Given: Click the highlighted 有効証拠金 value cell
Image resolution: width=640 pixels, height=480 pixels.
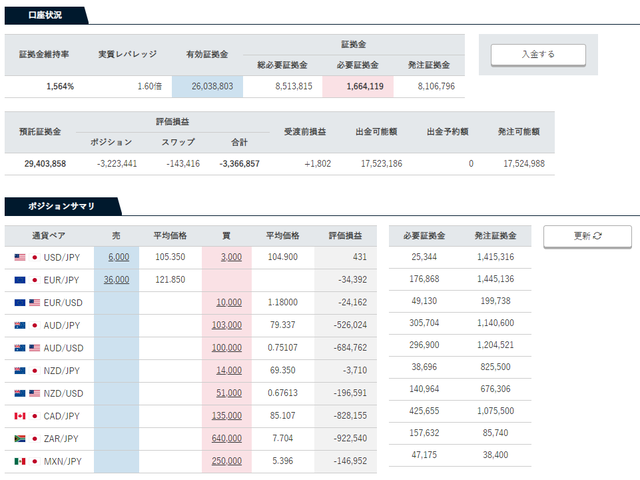Looking at the screenshot, I should (208, 86).
